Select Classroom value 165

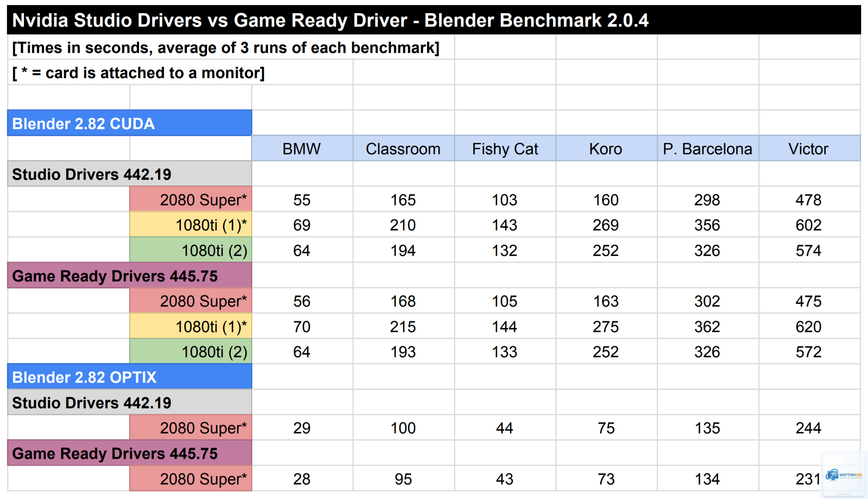pos(403,200)
